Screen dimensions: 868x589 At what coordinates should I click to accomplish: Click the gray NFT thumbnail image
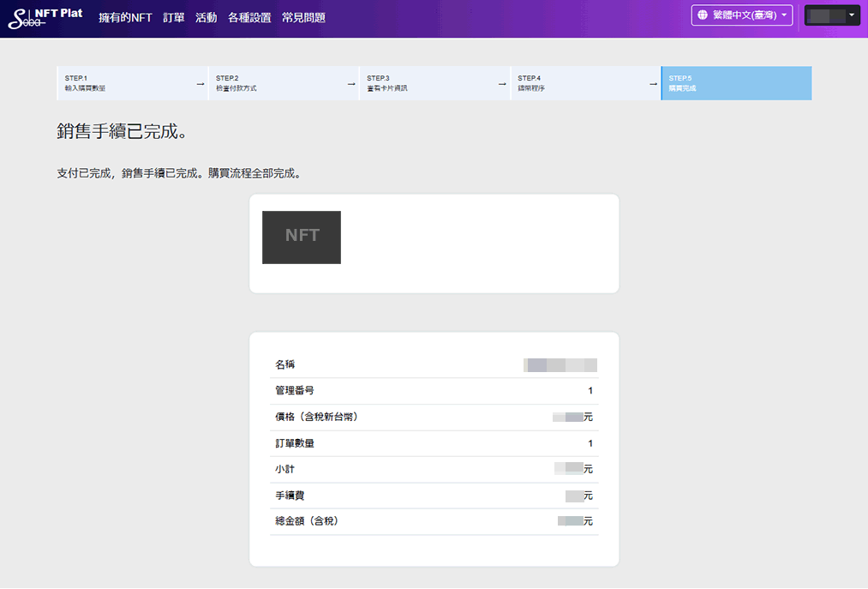tap(302, 237)
